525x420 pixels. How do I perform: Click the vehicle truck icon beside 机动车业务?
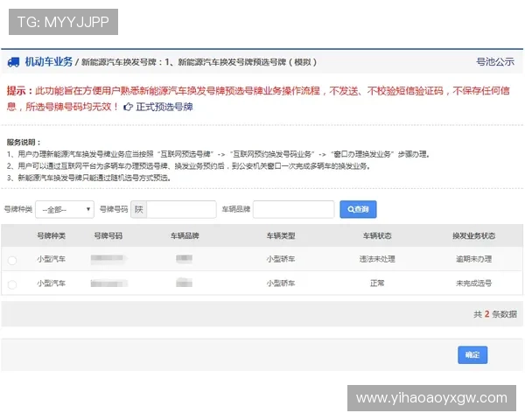13,62
